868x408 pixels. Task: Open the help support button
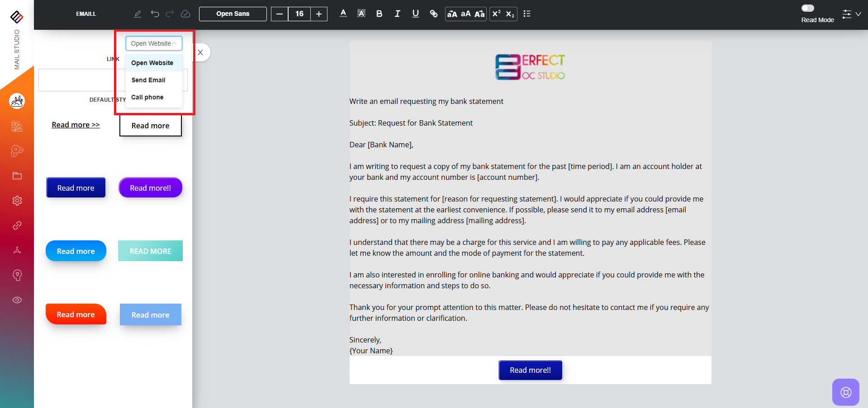coord(845,392)
